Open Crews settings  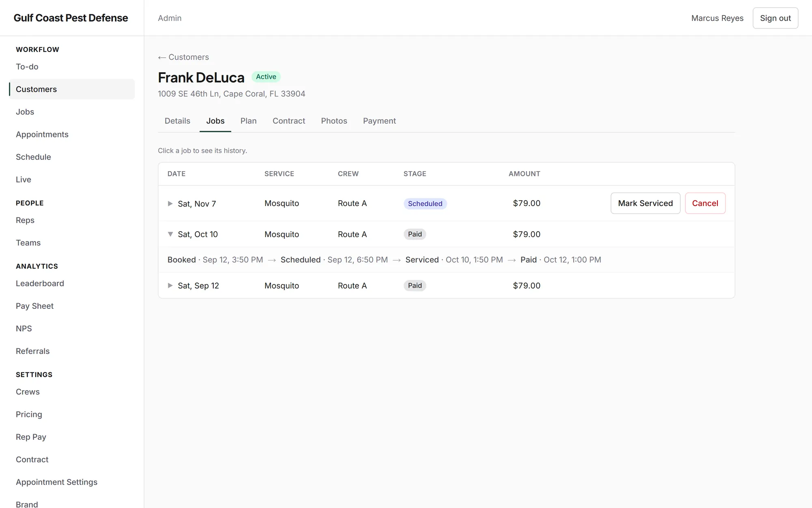click(72, 392)
